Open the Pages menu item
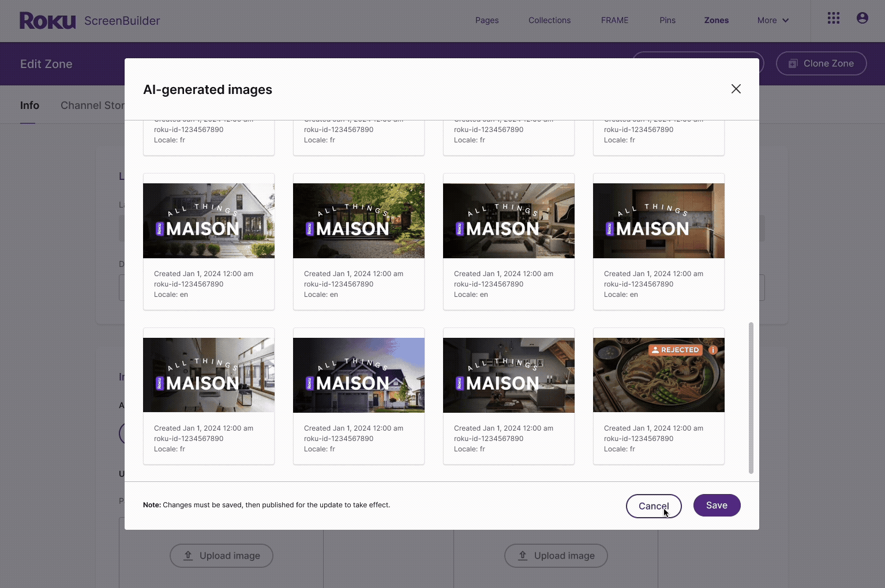This screenshot has height=588, width=885. pyautogui.click(x=487, y=20)
